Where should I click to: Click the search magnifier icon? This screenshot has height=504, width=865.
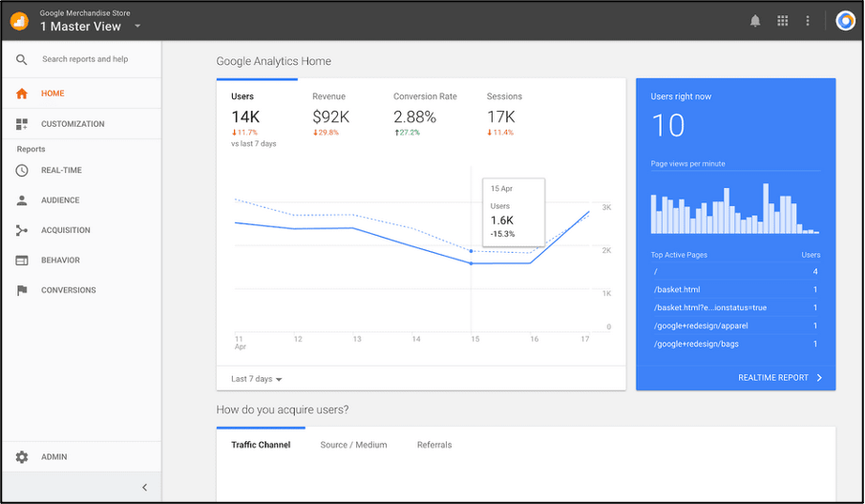(x=22, y=59)
